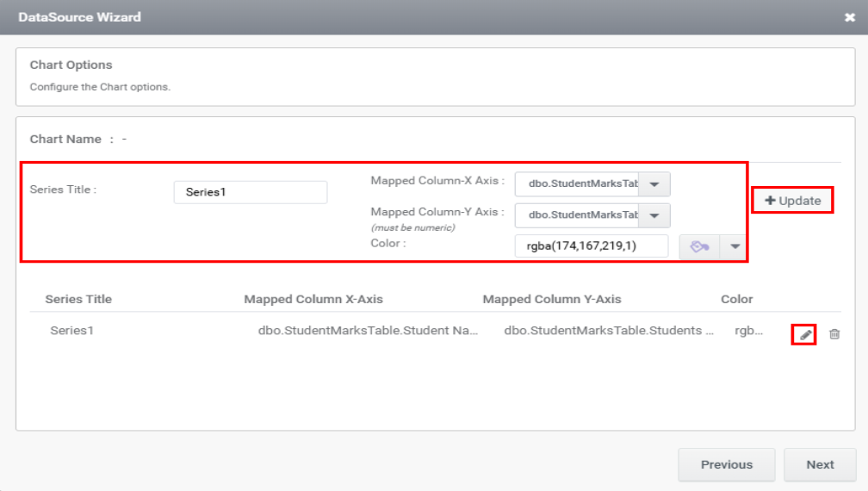
Task: Click the pencil edit icon for Series1
Action: pyautogui.click(x=804, y=334)
